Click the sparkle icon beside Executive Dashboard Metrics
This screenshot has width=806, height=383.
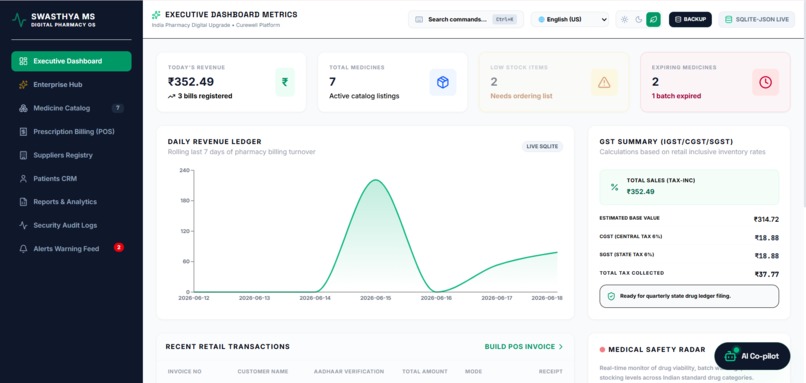[156, 15]
